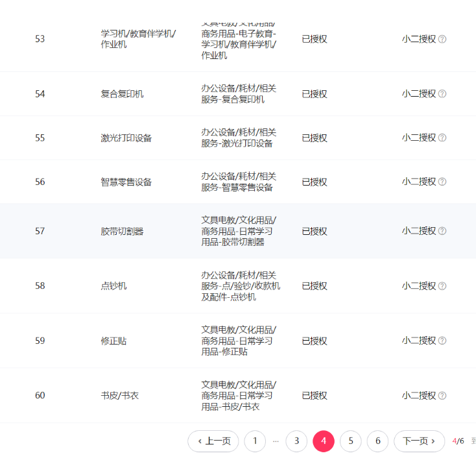
Task: Click 小二授权 text in row 60
Action: point(418,395)
